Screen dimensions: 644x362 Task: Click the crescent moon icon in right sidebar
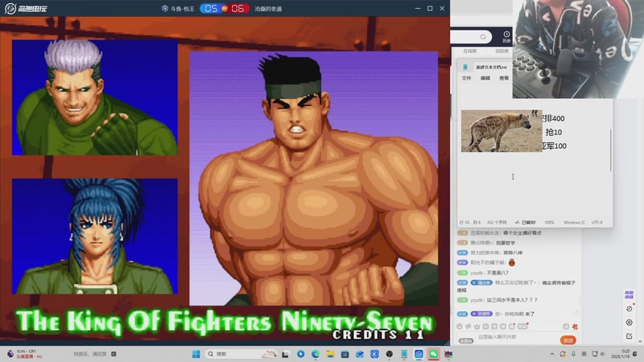(x=630, y=308)
